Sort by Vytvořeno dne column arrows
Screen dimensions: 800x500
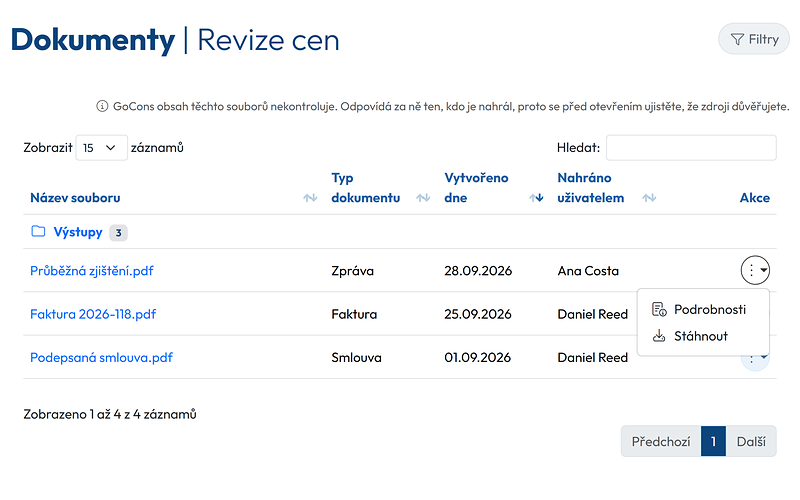(x=536, y=197)
